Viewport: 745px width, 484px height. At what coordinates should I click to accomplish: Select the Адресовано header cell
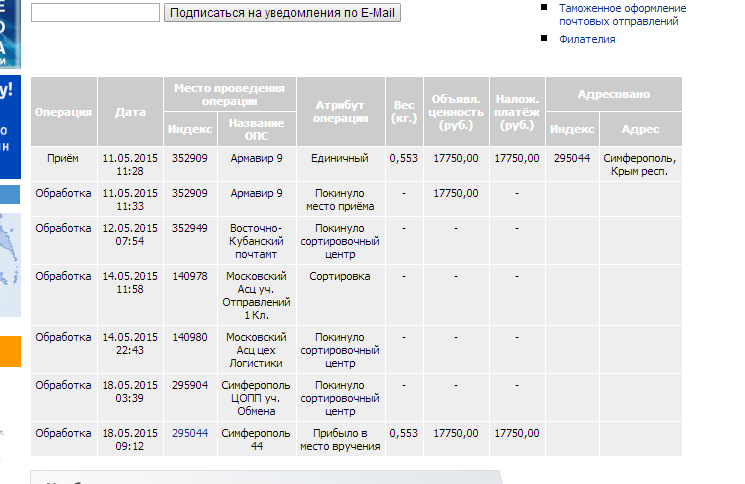coord(614,94)
